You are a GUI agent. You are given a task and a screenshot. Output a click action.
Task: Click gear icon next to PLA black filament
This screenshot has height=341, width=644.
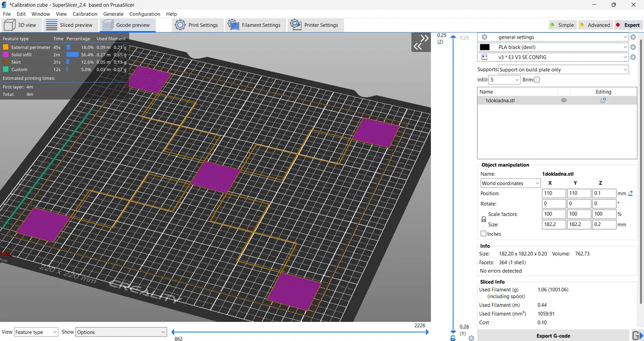coord(633,47)
